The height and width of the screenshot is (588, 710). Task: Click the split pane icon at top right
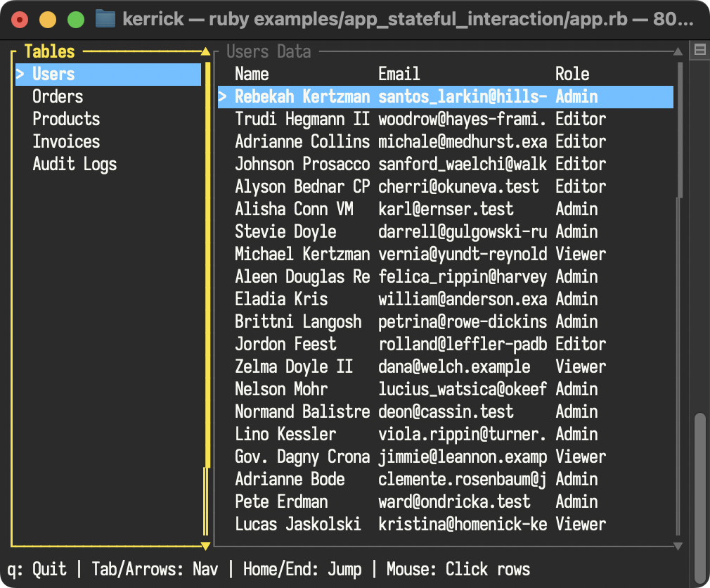tap(699, 49)
